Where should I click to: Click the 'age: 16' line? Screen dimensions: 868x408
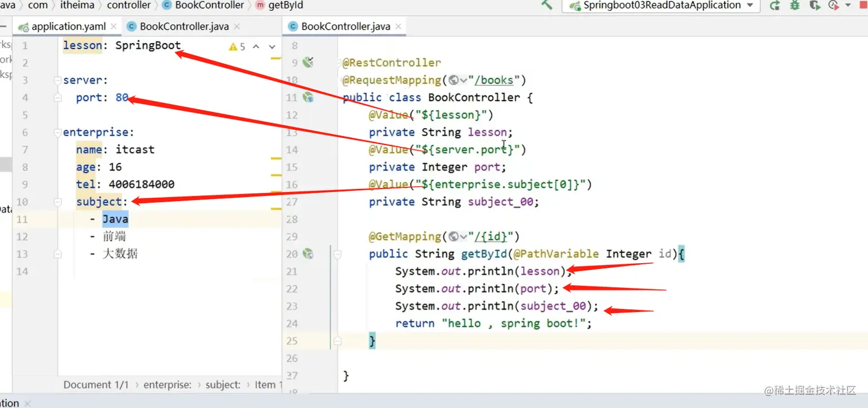(x=99, y=167)
